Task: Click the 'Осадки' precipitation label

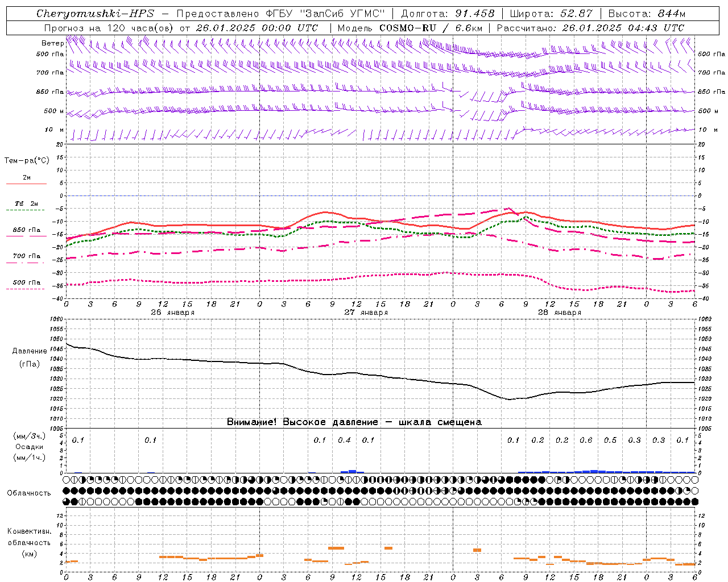Action: tap(30, 447)
